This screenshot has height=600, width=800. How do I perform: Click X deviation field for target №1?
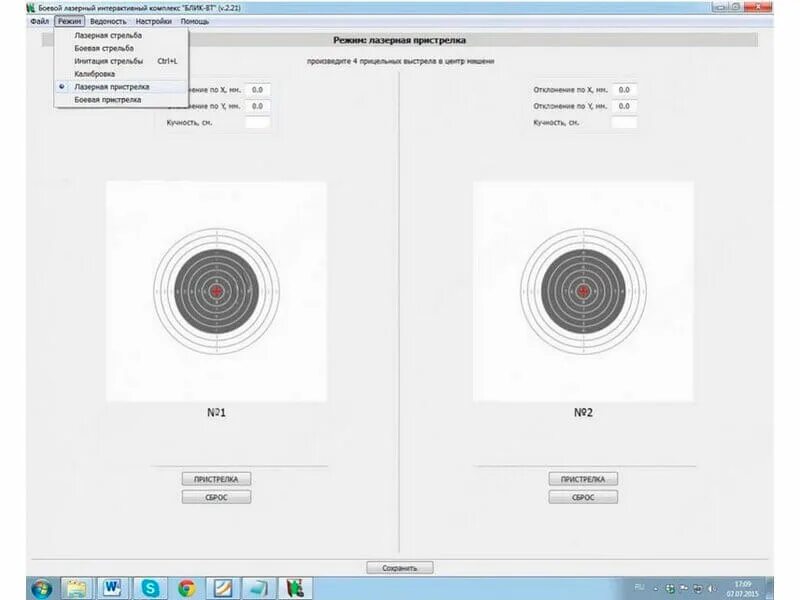(258, 90)
